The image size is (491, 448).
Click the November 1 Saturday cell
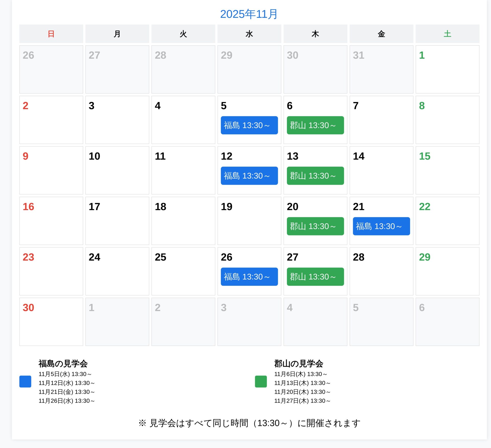[447, 69]
